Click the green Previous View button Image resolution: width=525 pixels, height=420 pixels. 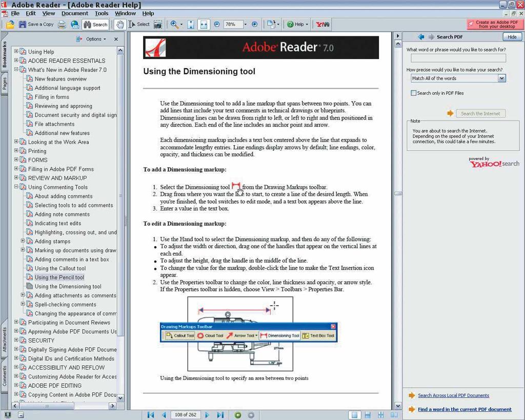click(x=238, y=415)
